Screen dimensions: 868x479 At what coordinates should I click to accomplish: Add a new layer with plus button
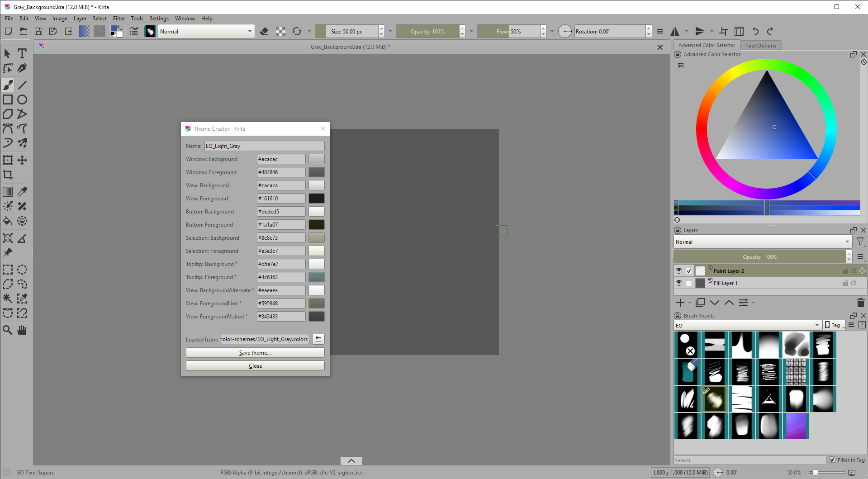[680, 303]
